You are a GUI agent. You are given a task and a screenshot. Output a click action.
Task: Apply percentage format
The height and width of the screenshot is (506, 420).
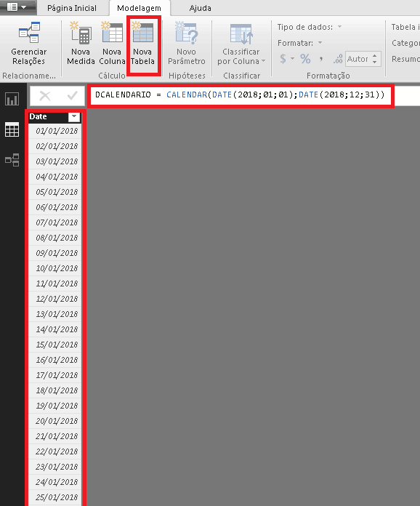pos(305,59)
